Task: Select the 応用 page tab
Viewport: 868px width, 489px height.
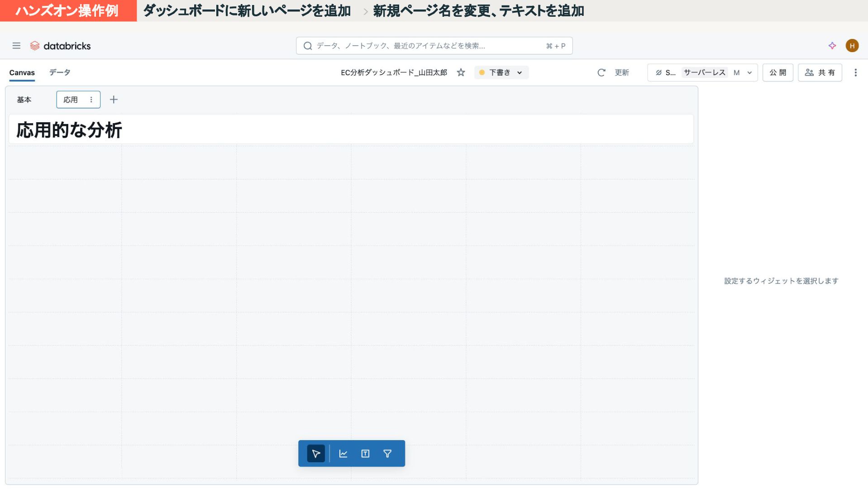Action: (71, 100)
